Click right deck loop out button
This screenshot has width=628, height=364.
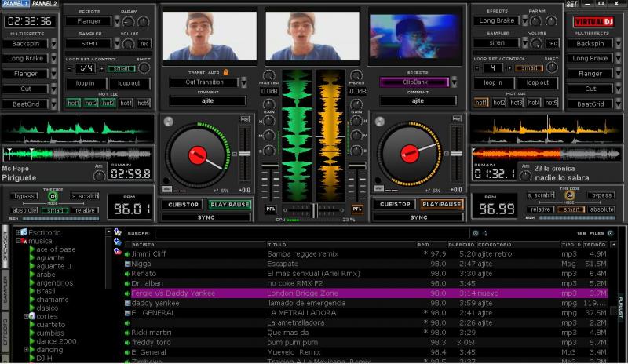(x=538, y=83)
